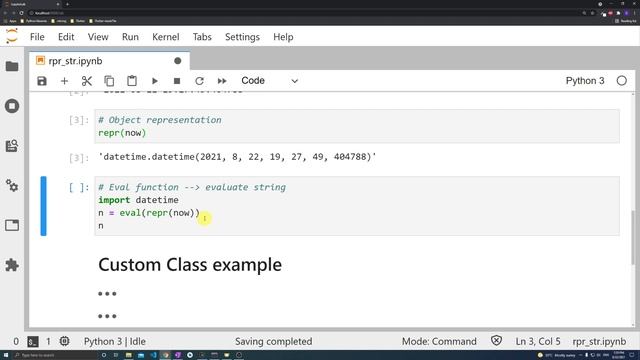The width and height of the screenshot is (640, 360).
Task: Open the Kernel menu
Action: click(166, 37)
